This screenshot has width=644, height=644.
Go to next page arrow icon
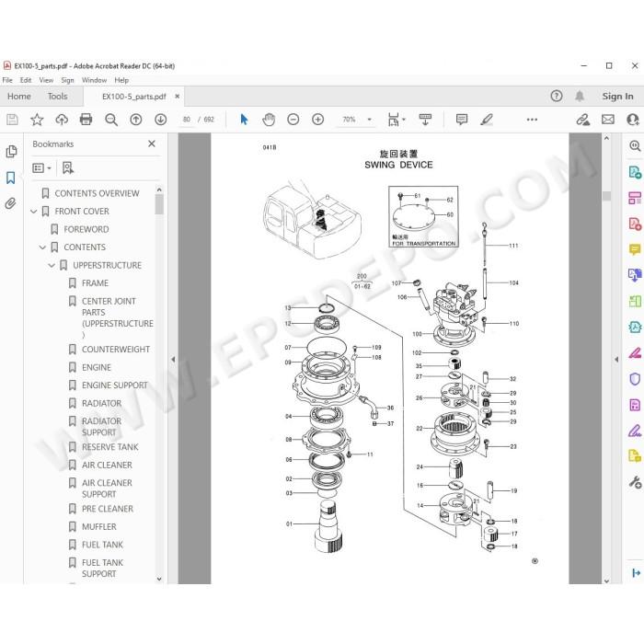pyautogui.click(x=161, y=120)
